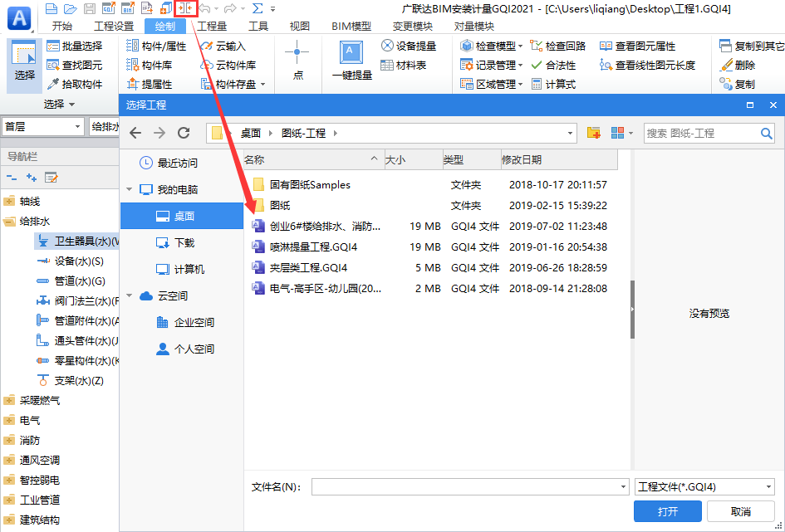
Task: Click the 取消 button
Action: [x=740, y=511]
